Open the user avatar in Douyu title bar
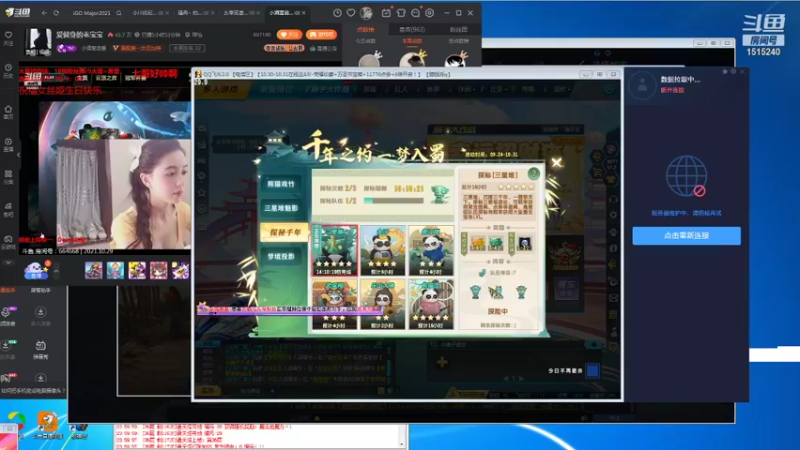Viewport: 800px width, 450px height. (x=366, y=13)
